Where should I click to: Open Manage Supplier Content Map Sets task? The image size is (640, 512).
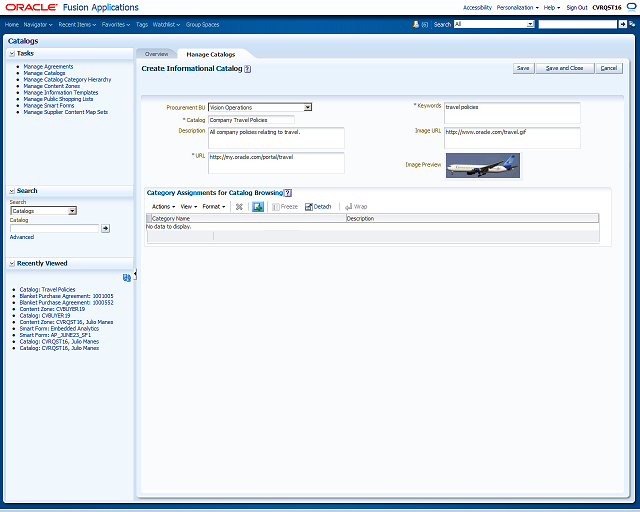66,112
